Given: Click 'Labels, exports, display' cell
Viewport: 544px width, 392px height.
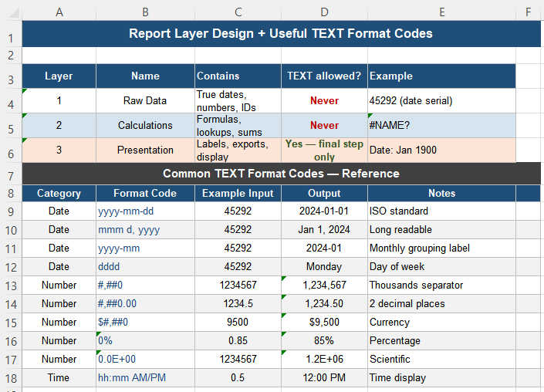Looking at the screenshot, I should pyautogui.click(x=238, y=150).
